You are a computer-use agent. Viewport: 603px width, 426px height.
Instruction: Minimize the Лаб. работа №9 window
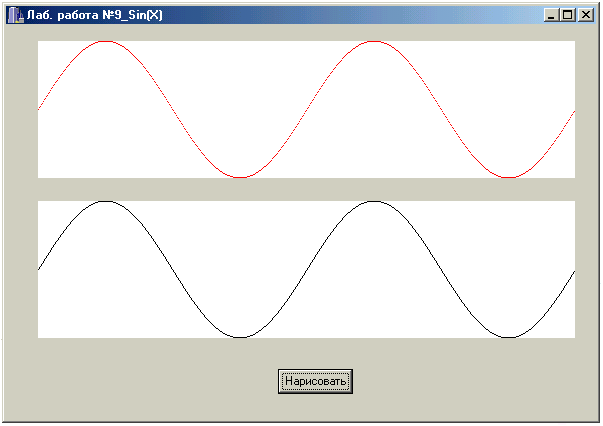551,15
